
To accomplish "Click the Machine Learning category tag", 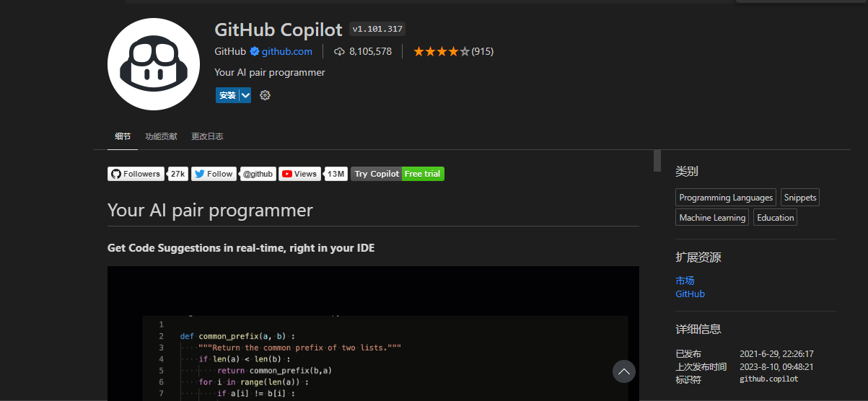I will click(x=712, y=218).
